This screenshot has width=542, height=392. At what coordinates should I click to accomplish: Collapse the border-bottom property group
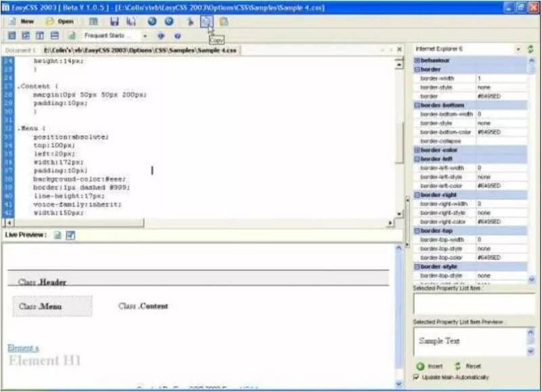point(417,105)
